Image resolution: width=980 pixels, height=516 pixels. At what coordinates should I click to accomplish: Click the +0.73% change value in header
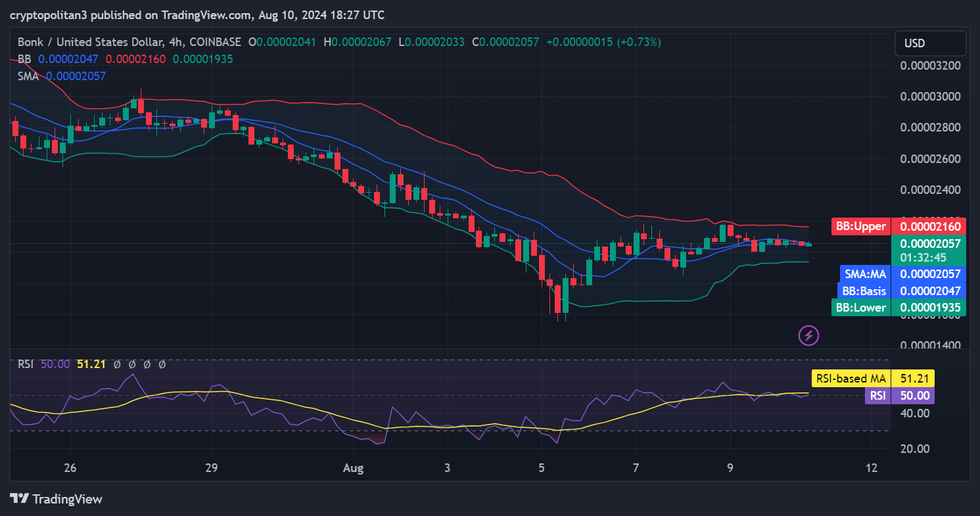[638, 42]
